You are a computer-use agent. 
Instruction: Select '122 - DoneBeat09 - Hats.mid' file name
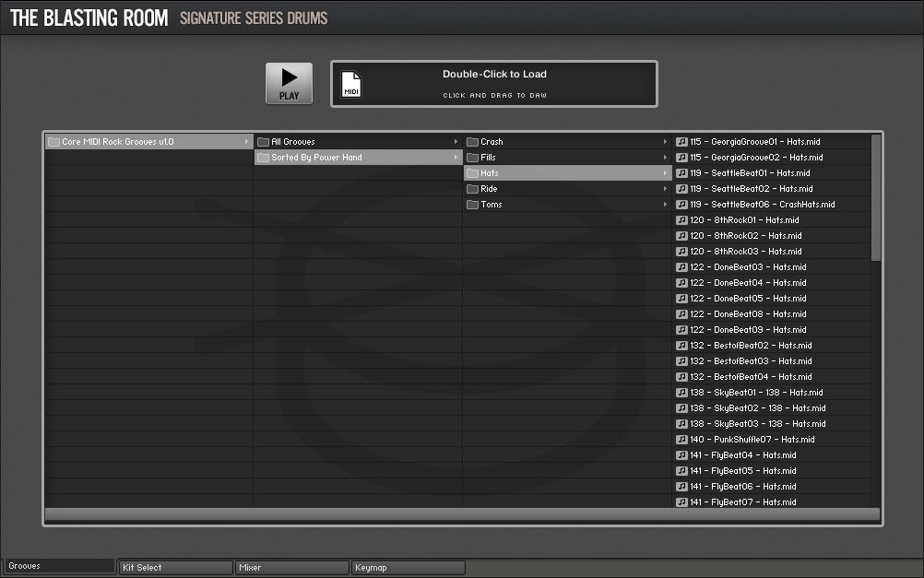(x=749, y=330)
